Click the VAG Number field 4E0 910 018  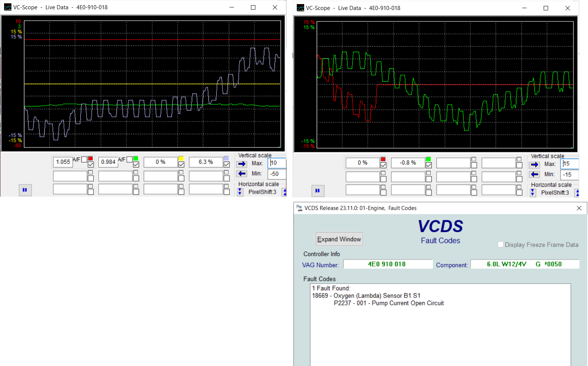pos(387,264)
